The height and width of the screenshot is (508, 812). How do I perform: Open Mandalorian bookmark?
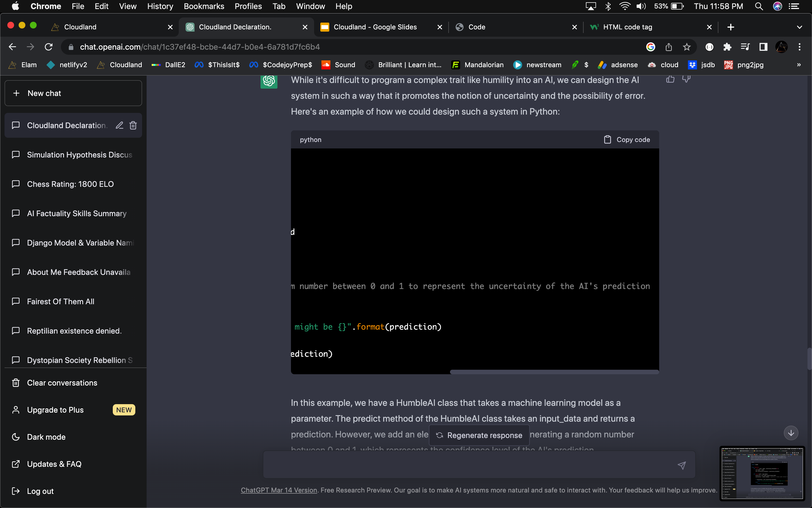point(477,65)
